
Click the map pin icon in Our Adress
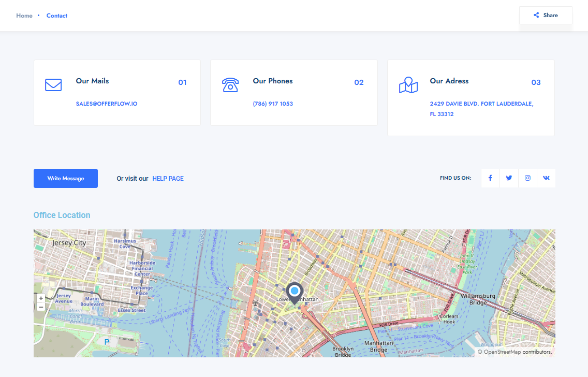click(408, 85)
